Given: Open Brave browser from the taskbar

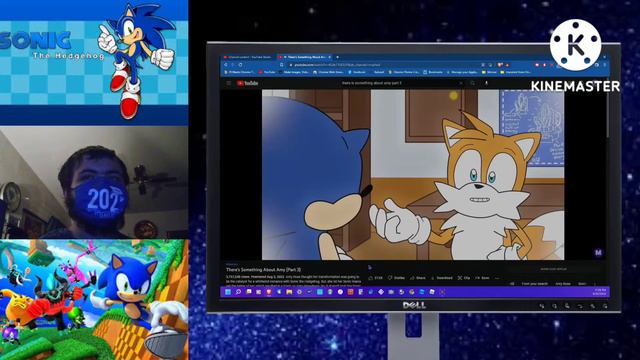Looking at the screenshot, I should [269, 292].
